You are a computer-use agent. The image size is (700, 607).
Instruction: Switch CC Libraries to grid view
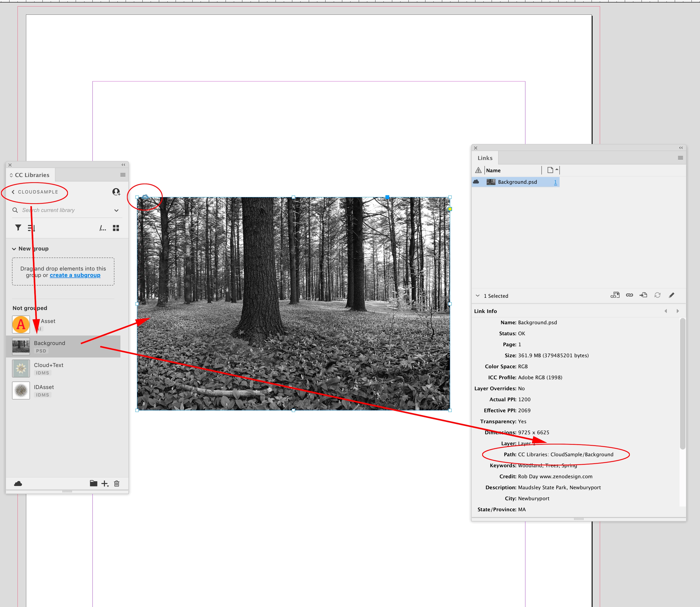pyautogui.click(x=116, y=228)
